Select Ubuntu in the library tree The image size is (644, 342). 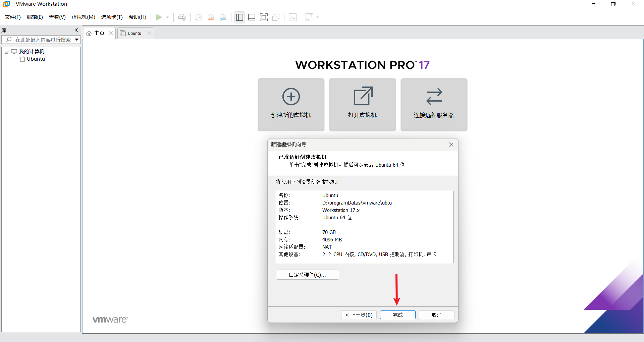click(x=36, y=59)
